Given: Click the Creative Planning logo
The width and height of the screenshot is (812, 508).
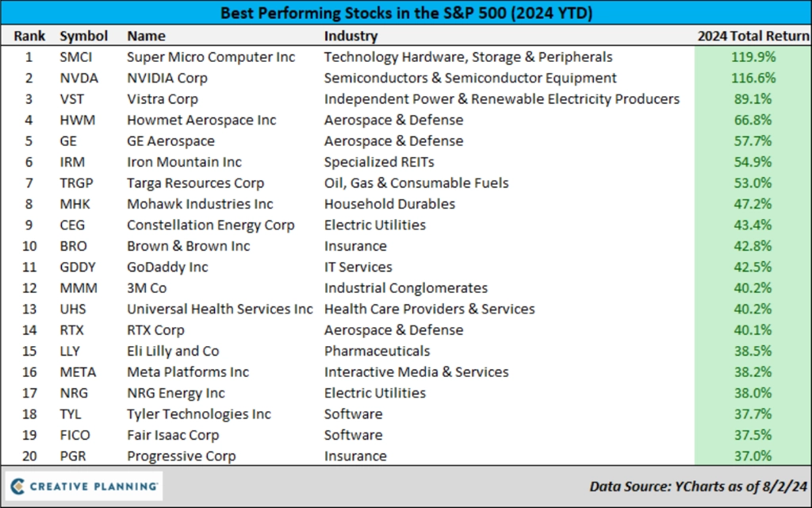Looking at the screenshot, I should tap(84, 487).
